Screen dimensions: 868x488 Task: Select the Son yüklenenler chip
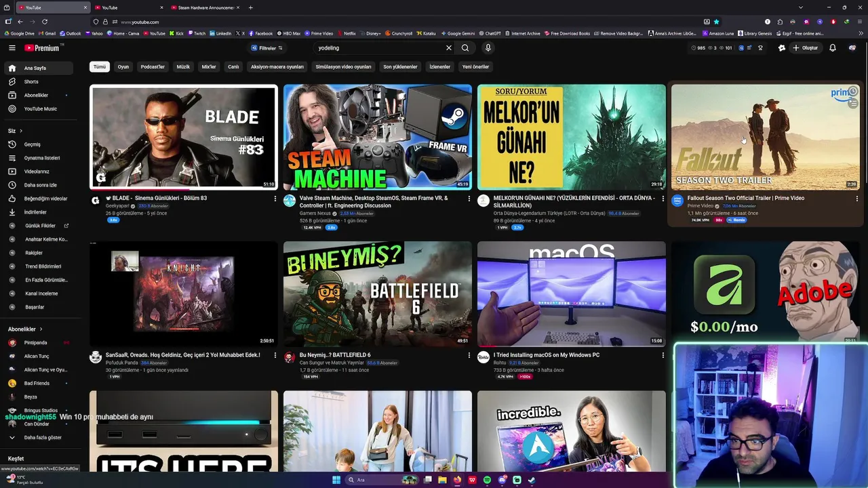pos(400,67)
